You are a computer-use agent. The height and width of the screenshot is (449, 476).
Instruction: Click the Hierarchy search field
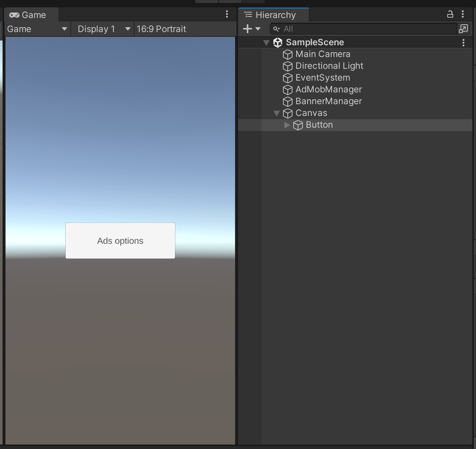(x=363, y=29)
